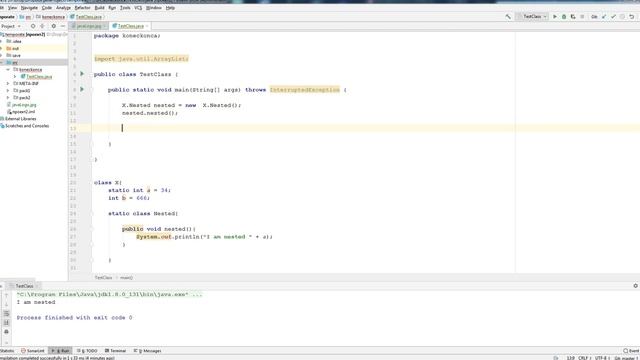Expand the META-INF folder
Screen dimensions: 640x360
8,83
